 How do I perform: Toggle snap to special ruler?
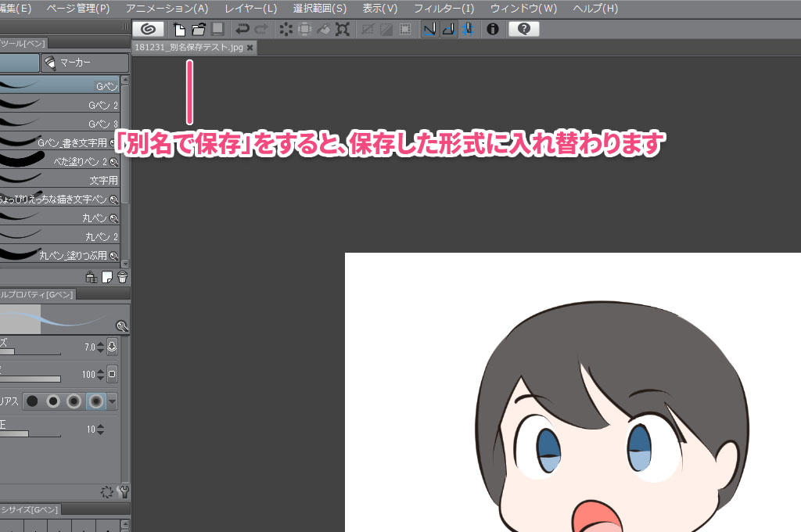(447, 30)
